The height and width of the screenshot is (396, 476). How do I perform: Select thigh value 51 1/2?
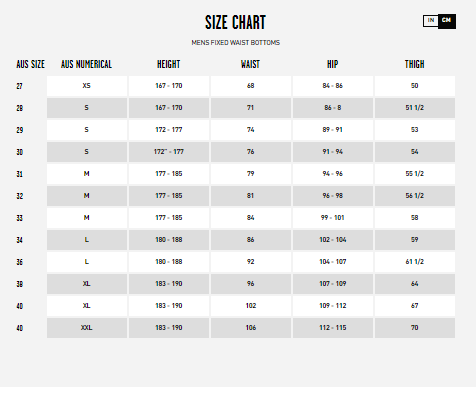point(415,108)
